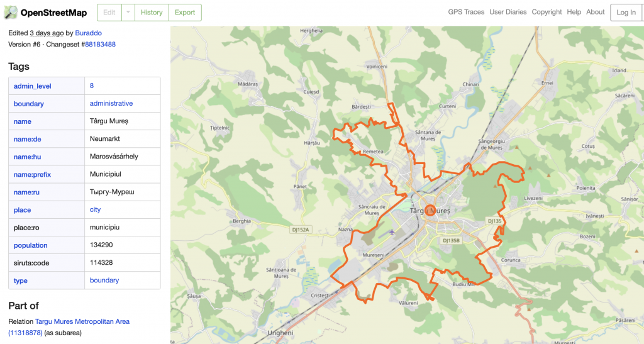Click the Remetea map label
The width and height of the screenshot is (644, 344).
[x=373, y=152]
